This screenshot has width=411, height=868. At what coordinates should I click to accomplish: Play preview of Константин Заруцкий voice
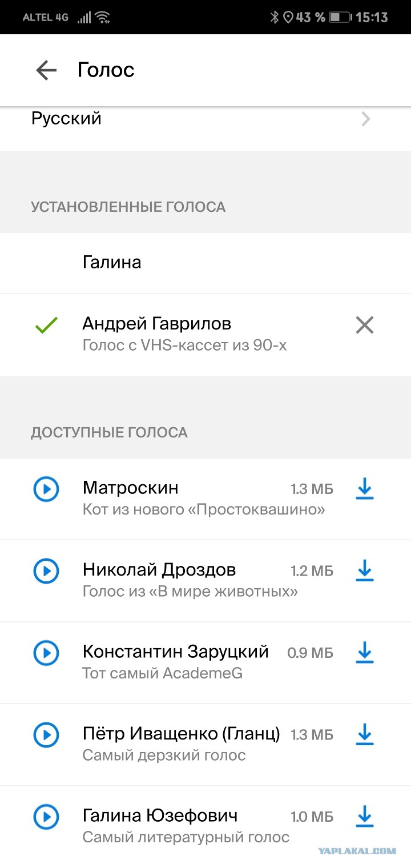[x=46, y=653]
